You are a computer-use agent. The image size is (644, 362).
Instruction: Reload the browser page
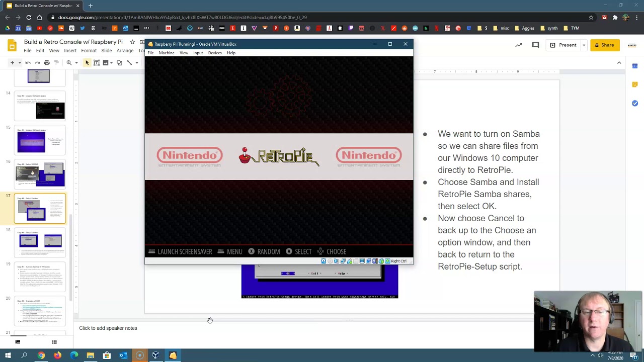coord(29,18)
